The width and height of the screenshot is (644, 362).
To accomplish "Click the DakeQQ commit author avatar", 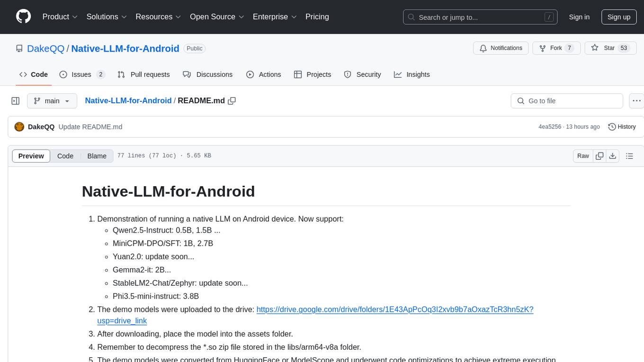I will 19,127.
